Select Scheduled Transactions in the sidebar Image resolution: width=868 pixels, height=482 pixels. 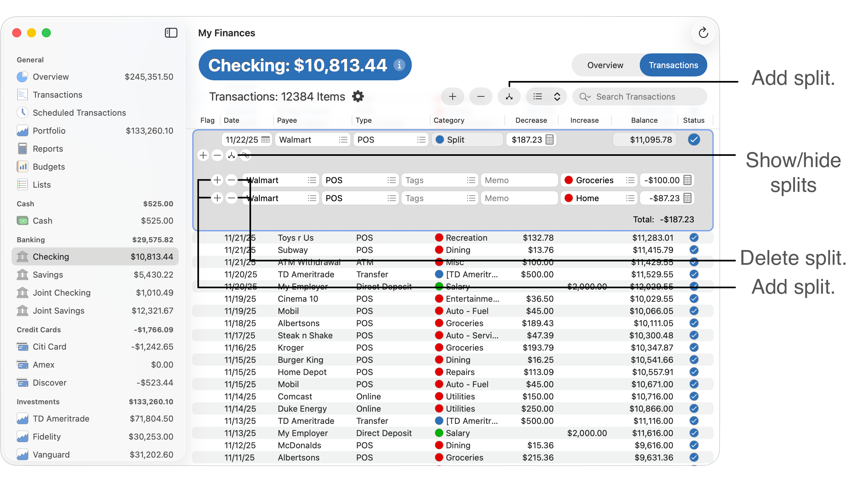79,113
